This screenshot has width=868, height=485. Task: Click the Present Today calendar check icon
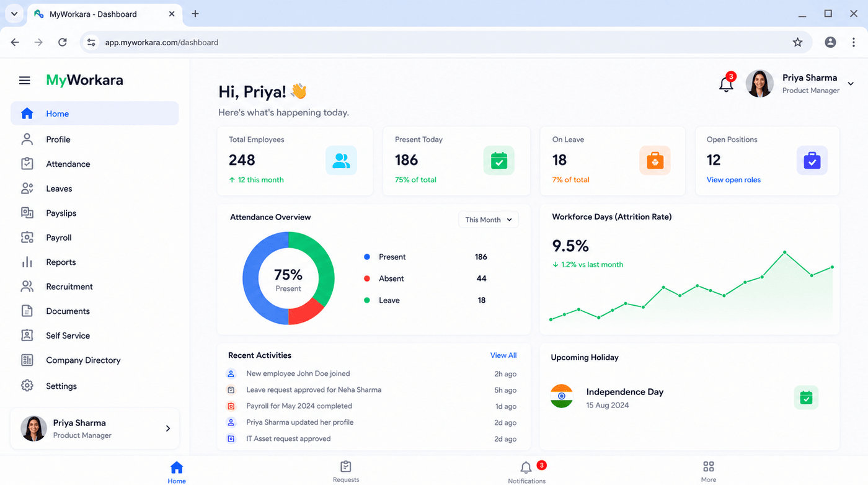(498, 161)
